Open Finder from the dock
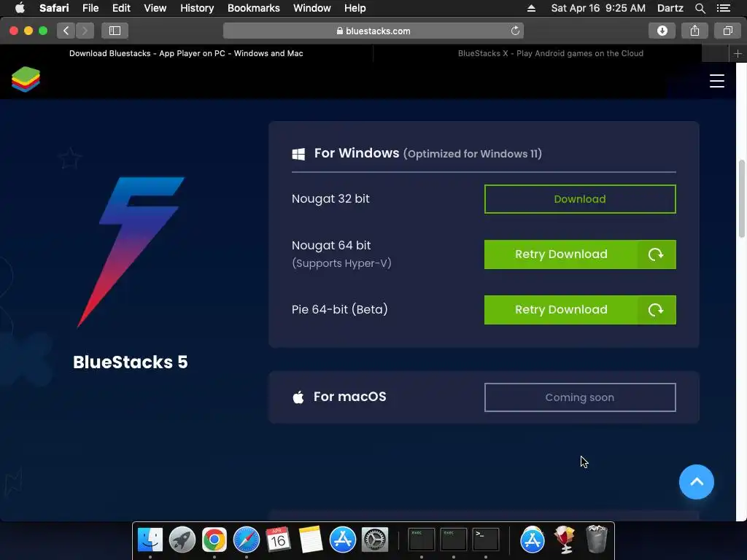 (x=150, y=540)
